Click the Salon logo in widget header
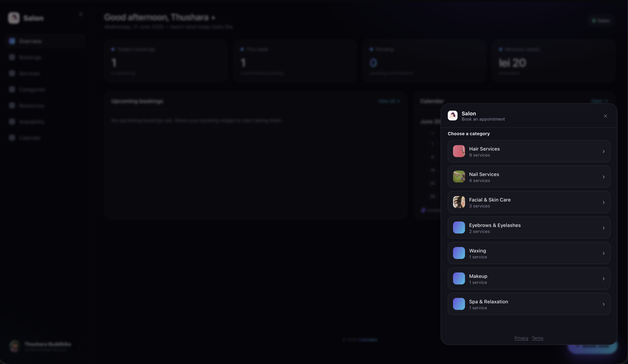The image size is (628, 364). coord(453,116)
